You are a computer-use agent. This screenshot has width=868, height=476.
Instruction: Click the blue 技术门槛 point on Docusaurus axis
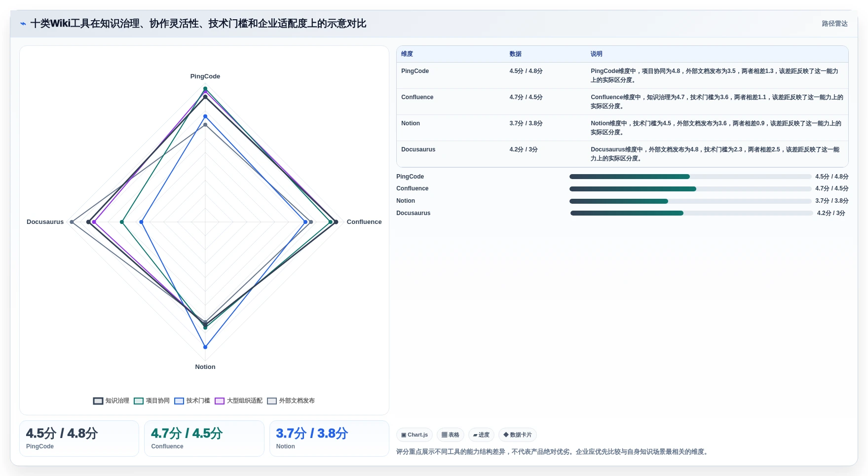point(142,222)
